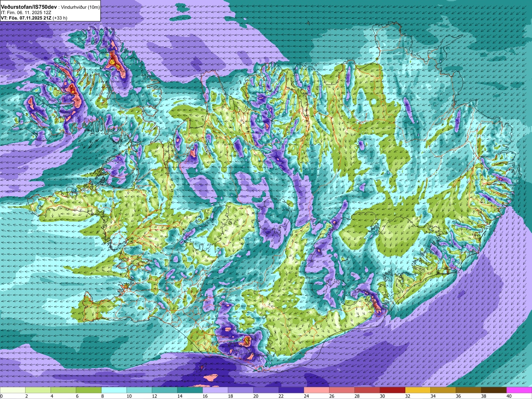Click the legend swatch between 4 and 6
532x399 pixels.
coord(64,390)
